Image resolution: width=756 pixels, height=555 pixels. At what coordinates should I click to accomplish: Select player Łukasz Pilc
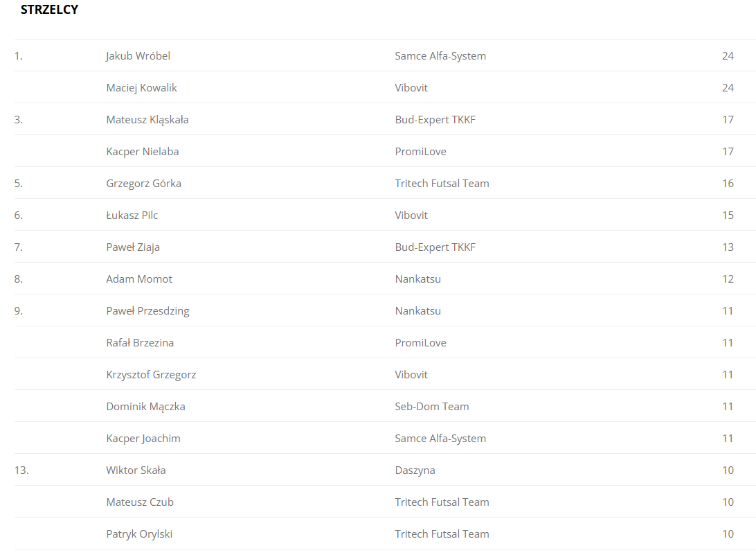[x=132, y=215]
